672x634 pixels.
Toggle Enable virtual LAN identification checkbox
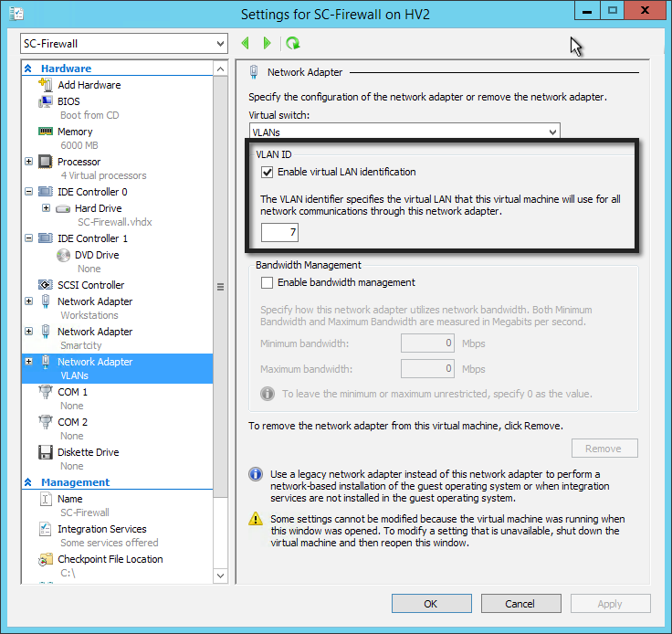267,173
